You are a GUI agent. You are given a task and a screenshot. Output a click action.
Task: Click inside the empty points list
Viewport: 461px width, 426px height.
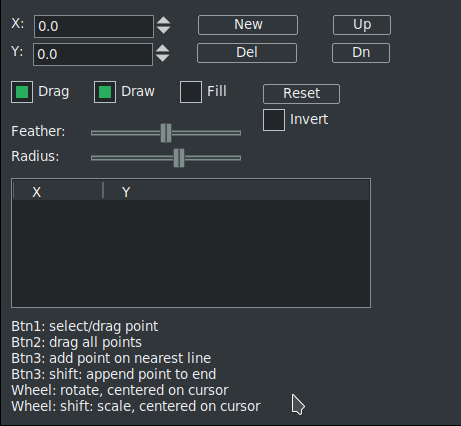click(x=191, y=253)
